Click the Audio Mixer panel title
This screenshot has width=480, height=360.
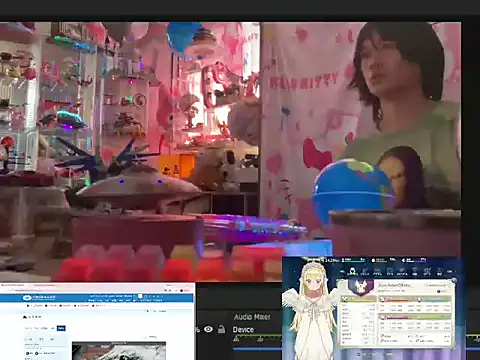252,317
